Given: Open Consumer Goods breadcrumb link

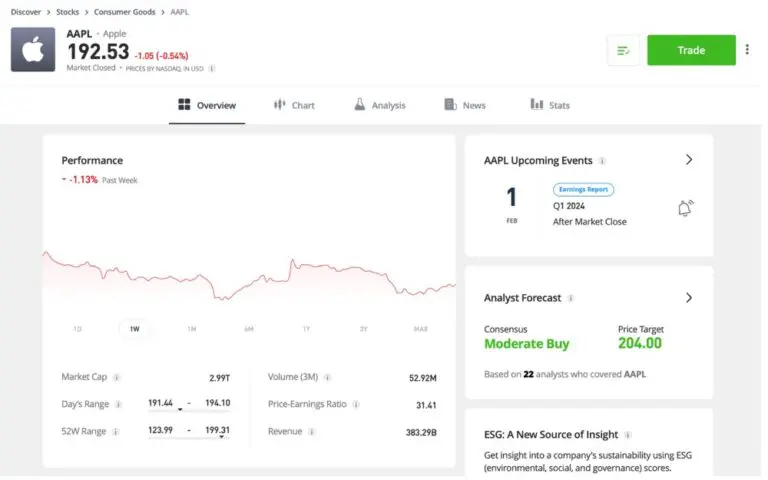Looking at the screenshot, I should (x=124, y=12).
